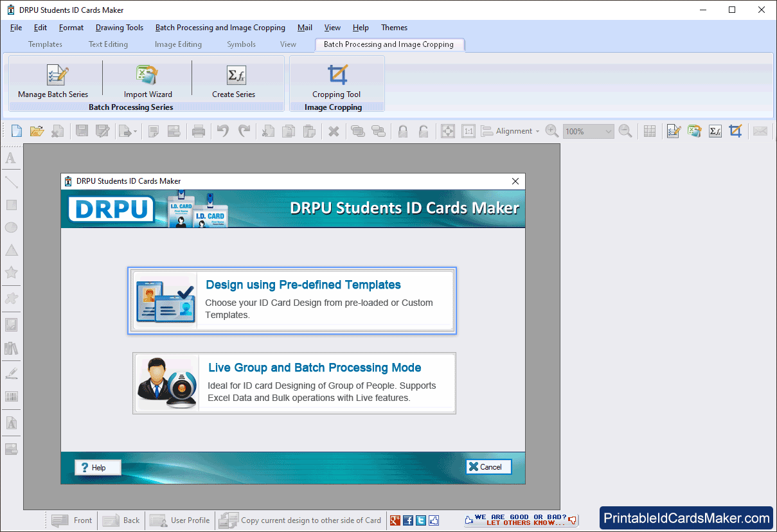
Task: Cancel the startup dialog
Action: point(489,467)
